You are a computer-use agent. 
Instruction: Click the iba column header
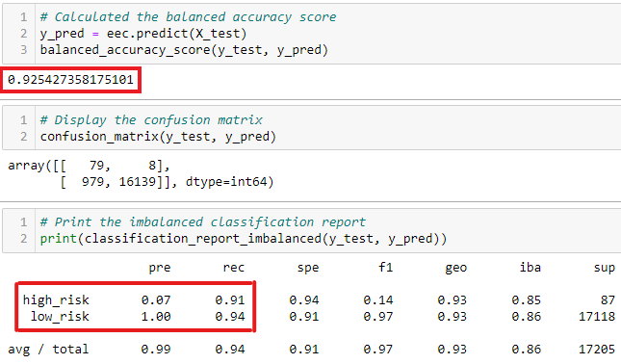[x=530, y=268]
